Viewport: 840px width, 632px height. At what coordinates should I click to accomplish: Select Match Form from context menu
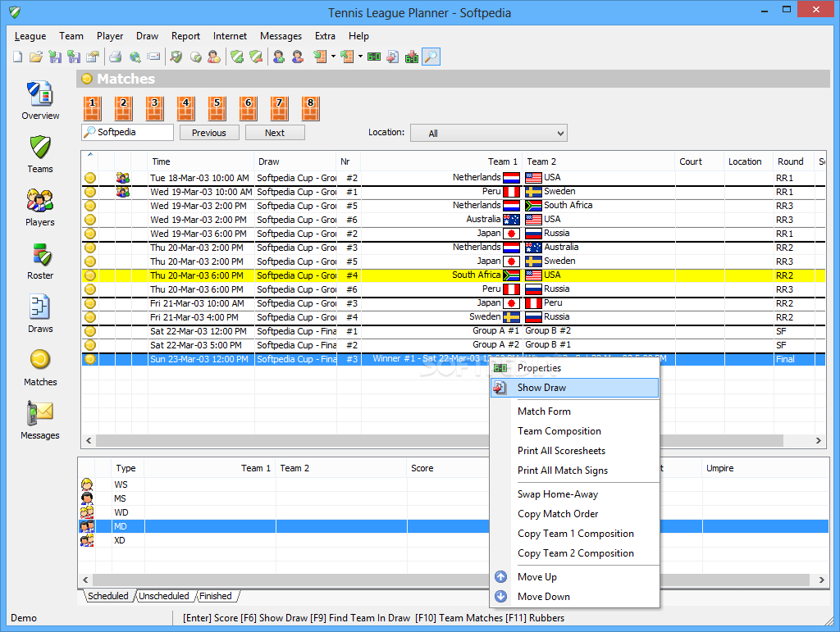coord(574,411)
